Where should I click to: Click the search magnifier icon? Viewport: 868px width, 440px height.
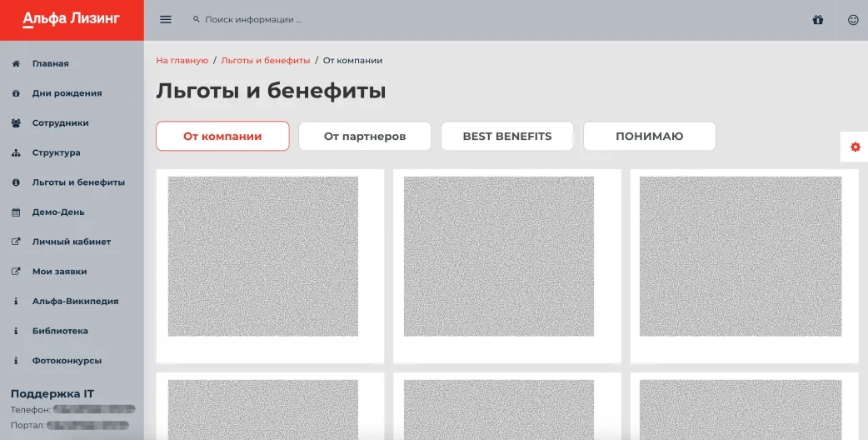click(x=197, y=19)
